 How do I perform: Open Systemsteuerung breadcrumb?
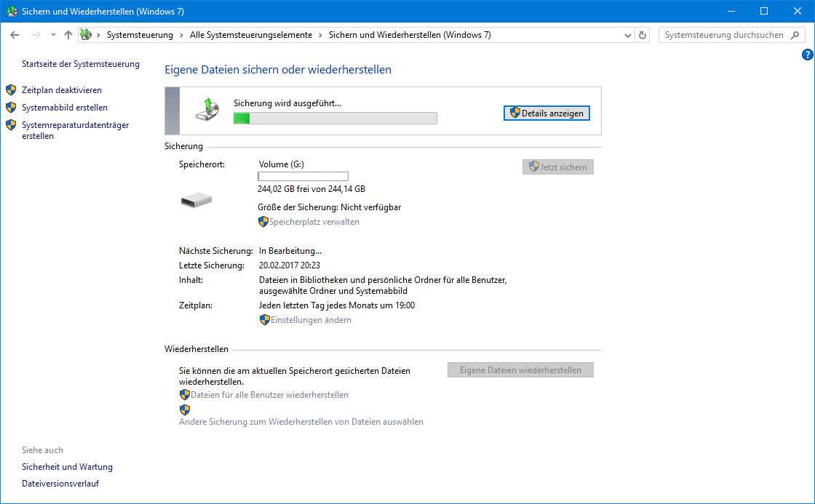point(140,35)
